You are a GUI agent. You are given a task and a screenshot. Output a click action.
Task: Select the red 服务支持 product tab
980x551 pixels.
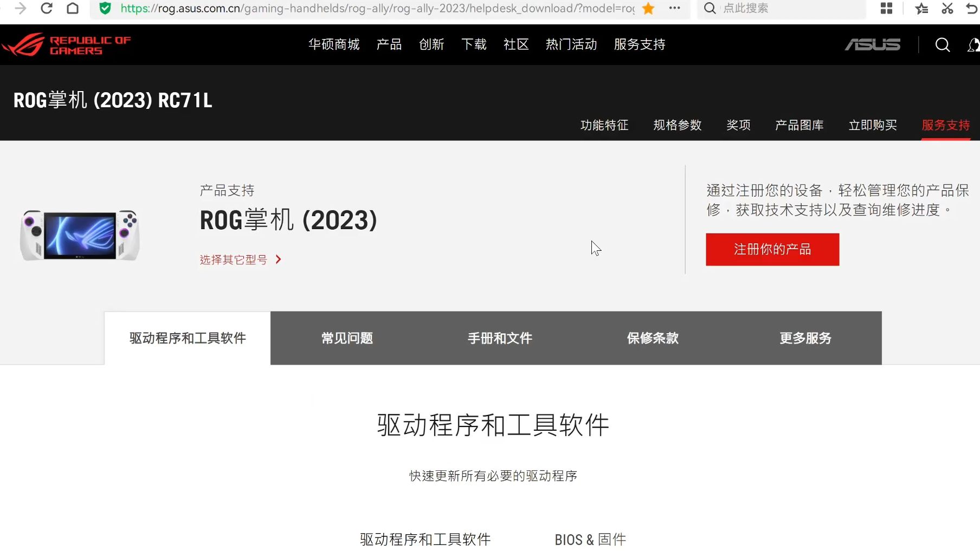coord(946,125)
